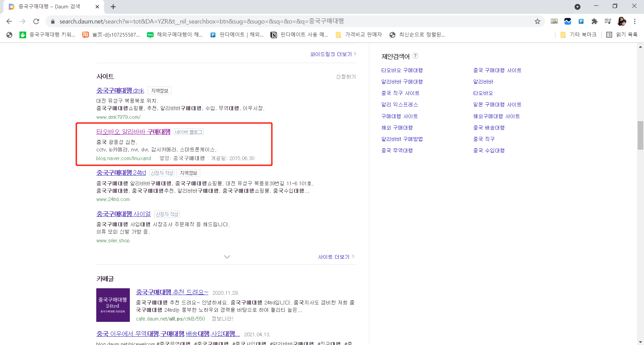Open 타오바오 알리바바 구매대행 result
Screen dimensions: 644x345
133,132
